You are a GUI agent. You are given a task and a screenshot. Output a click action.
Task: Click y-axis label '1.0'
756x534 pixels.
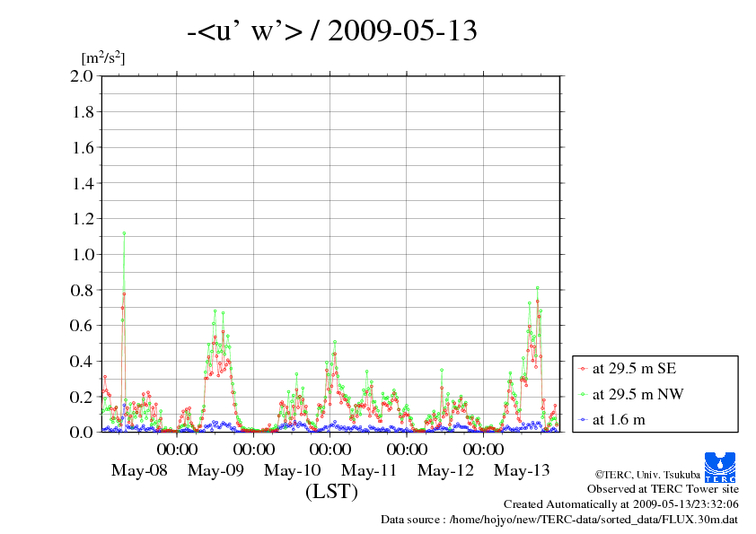82,255
